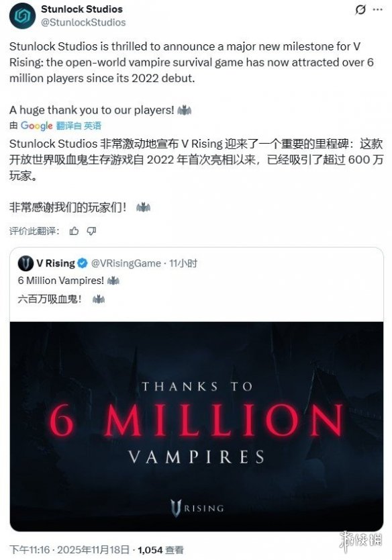Screen dimensions: 392x560
Task: Open the @VRisingGame handle in quoted tweet
Action: pyautogui.click(x=126, y=263)
